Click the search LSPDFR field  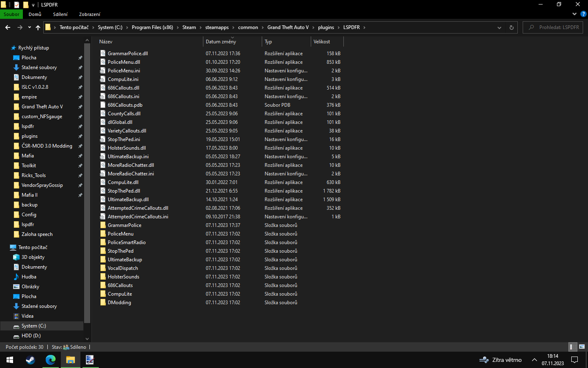(553, 27)
